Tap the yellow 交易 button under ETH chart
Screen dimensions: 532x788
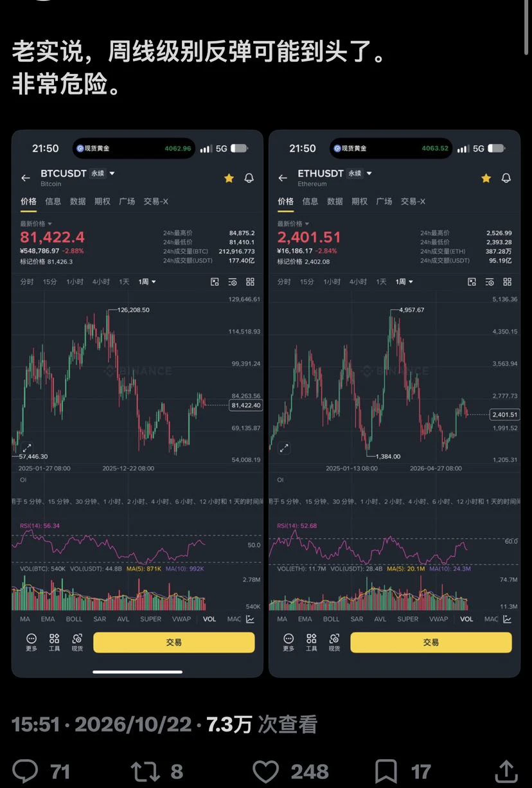point(431,642)
